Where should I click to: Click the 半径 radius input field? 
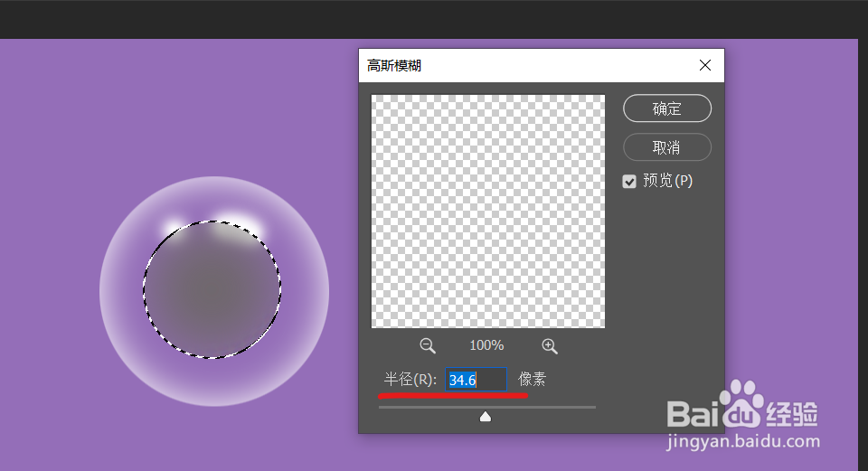point(476,380)
